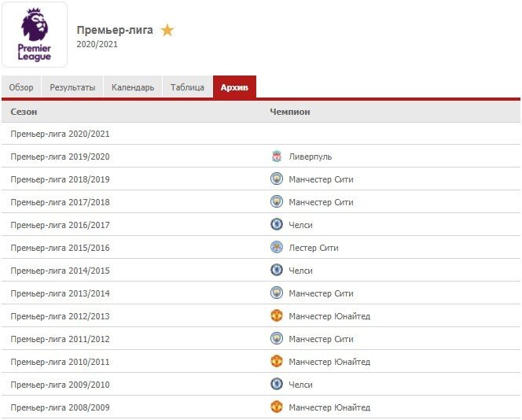Click the Premier League logo thumbnail
This screenshot has height=420, width=522.
(35, 35)
